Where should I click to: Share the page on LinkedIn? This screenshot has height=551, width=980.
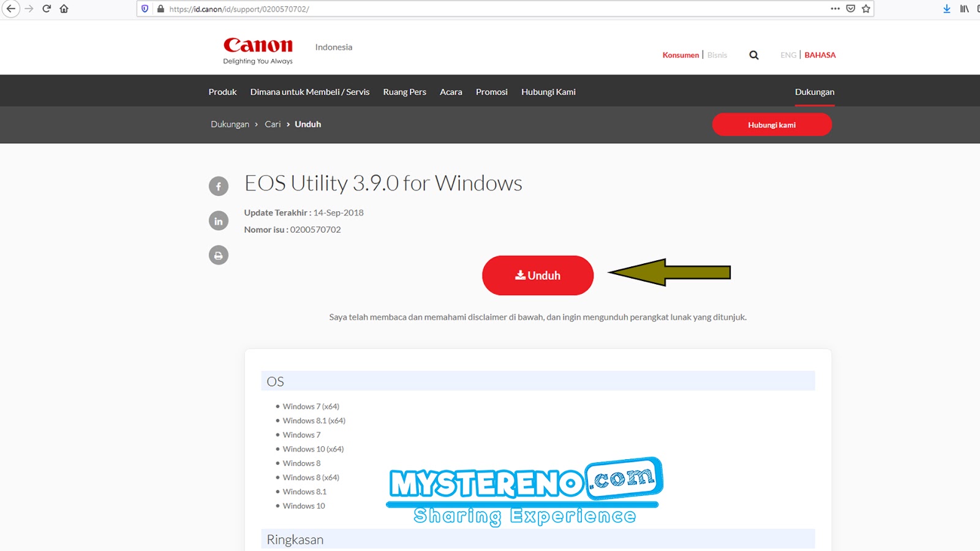point(219,221)
